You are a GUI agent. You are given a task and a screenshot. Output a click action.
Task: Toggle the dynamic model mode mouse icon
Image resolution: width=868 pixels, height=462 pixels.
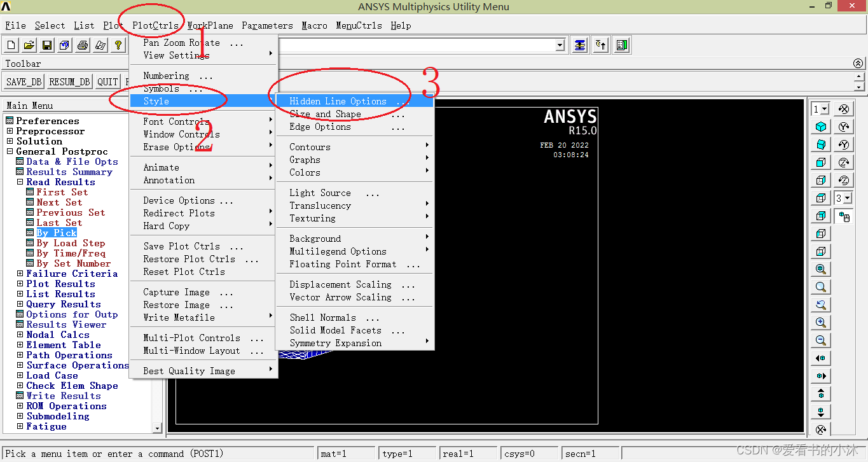pyautogui.click(x=844, y=217)
